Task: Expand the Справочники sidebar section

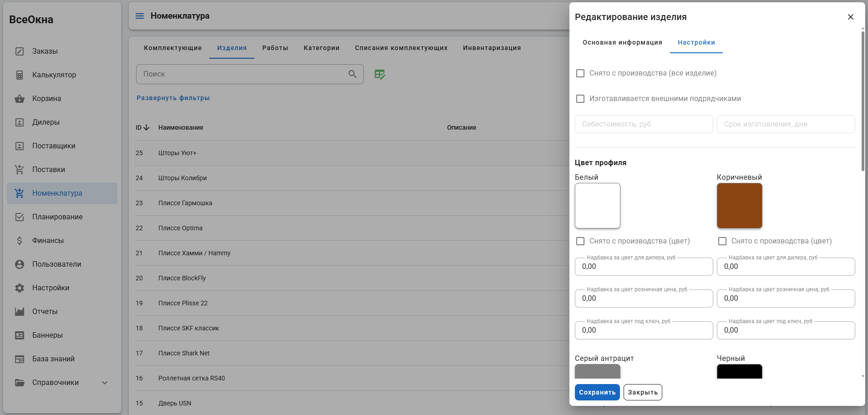Action: (62, 383)
